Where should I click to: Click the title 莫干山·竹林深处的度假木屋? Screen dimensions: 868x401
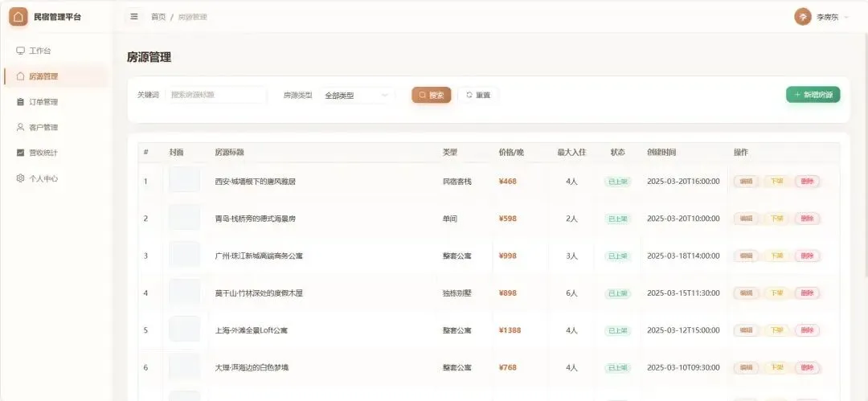[x=259, y=293]
